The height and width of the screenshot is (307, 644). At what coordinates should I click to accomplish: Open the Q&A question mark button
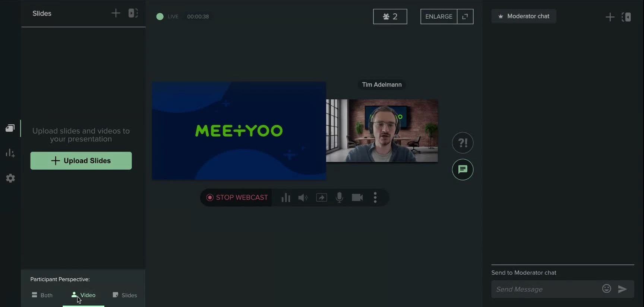(x=463, y=143)
